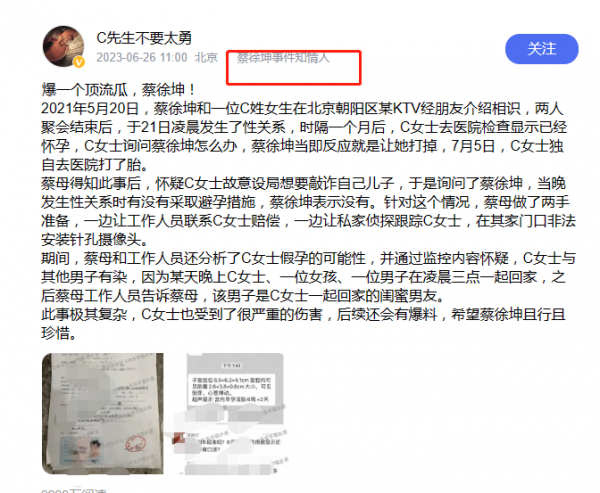This screenshot has height=493, width=600.
Task: Click the headline 爆一个顶流瓜，蔡徐坤！
Action: pyautogui.click(x=119, y=90)
